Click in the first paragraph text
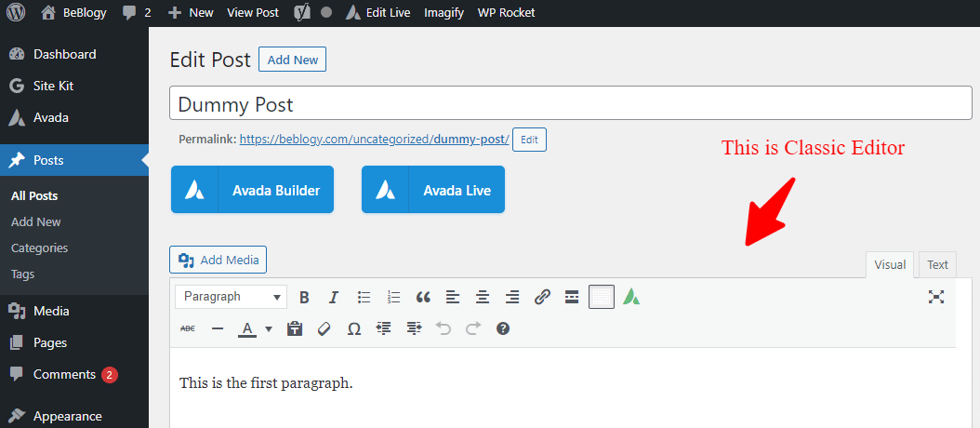Screen dimensions: 980x428 pyautogui.click(x=266, y=383)
